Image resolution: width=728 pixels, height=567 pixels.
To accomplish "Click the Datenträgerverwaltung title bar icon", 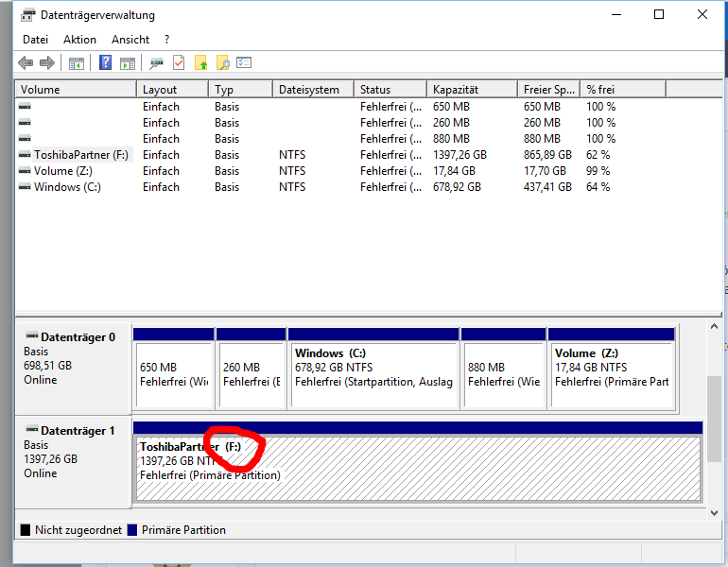I will (27, 15).
